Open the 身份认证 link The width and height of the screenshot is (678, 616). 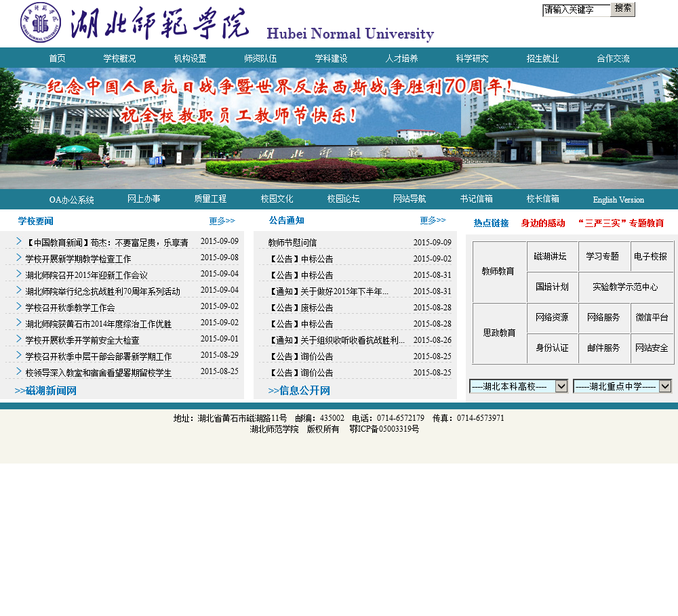(x=552, y=348)
